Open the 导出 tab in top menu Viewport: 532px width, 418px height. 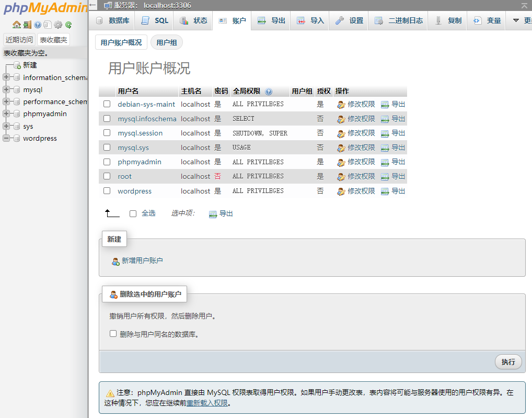click(271, 21)
